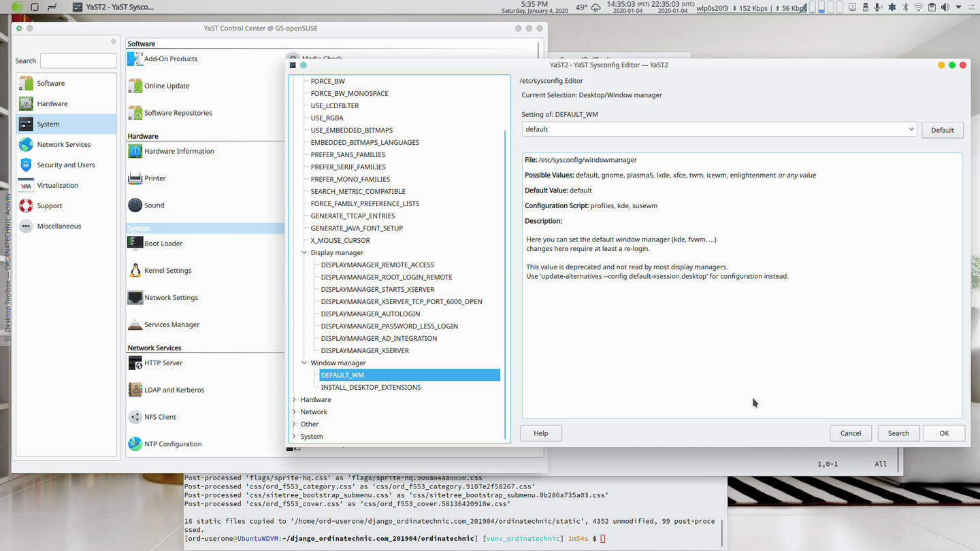Expand the Network tree node
980x551 pixels.
[294, 412]
